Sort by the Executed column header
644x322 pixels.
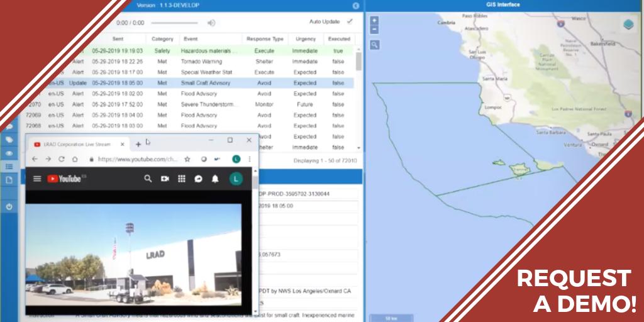339,39
